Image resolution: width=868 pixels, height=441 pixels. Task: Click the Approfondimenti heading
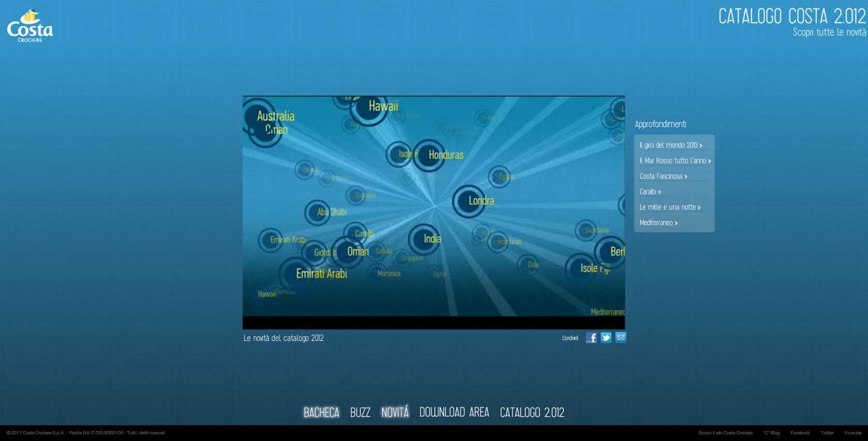click(660, 124)
